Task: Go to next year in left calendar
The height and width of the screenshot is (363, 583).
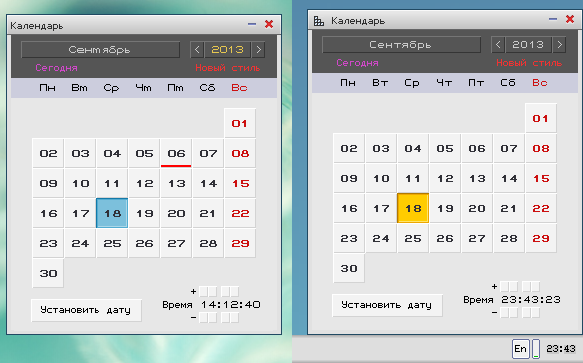Action: pos(258,50)
